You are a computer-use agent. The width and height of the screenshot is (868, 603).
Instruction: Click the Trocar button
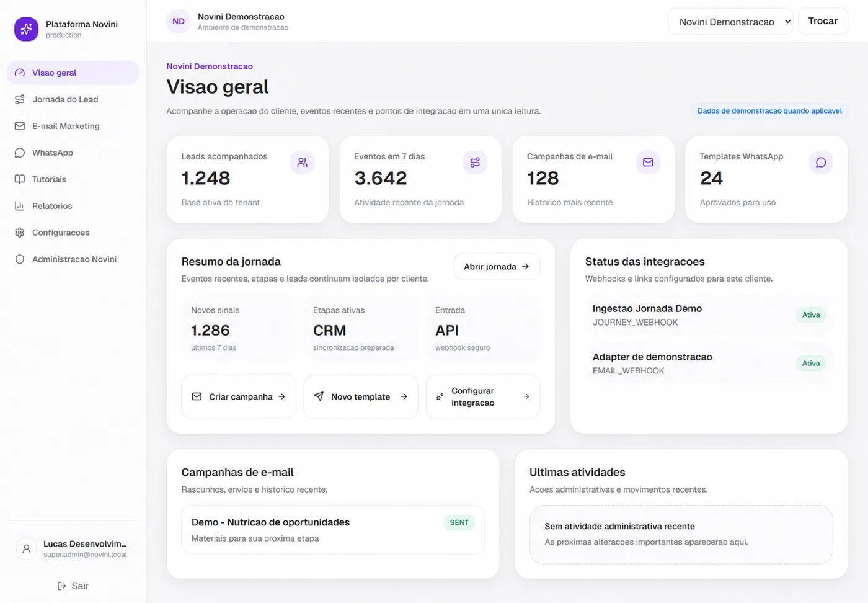pos(823,21)
